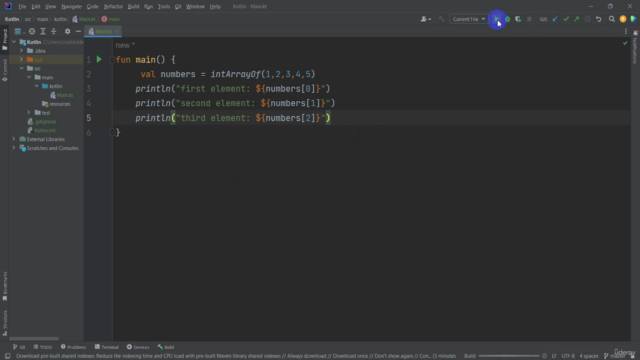The width and height of the screenshot is (640, 360).
Task: Open the Project view mode dropdown
Action: coord(19,31)
